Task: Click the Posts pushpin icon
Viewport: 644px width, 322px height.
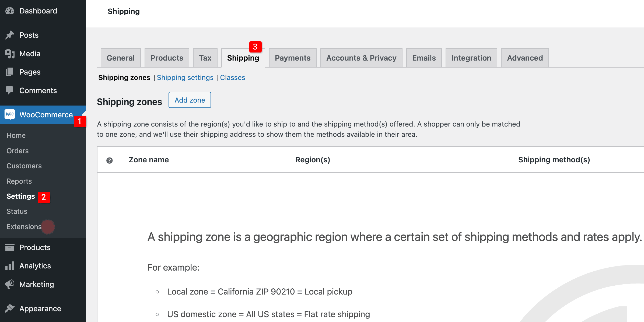Action: click(10, 35)
